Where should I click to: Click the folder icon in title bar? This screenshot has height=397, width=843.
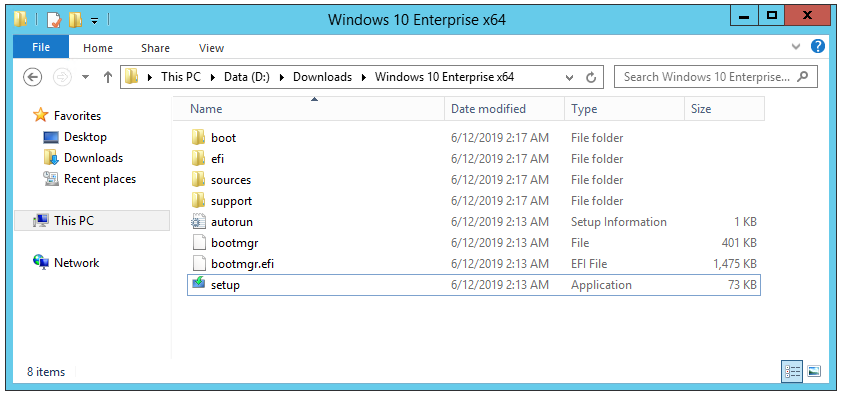click(x=20, y=19)
